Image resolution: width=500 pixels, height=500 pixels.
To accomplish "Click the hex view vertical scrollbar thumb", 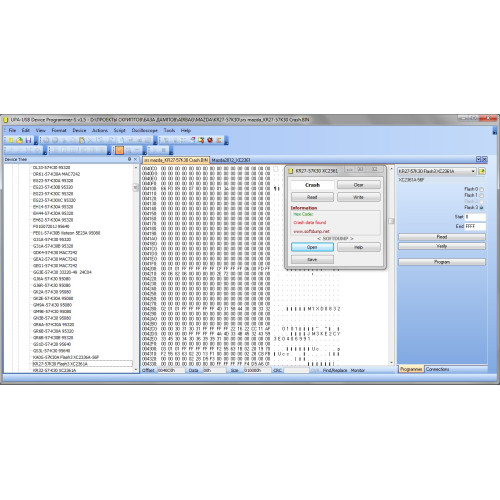I will tap(391, 221).
